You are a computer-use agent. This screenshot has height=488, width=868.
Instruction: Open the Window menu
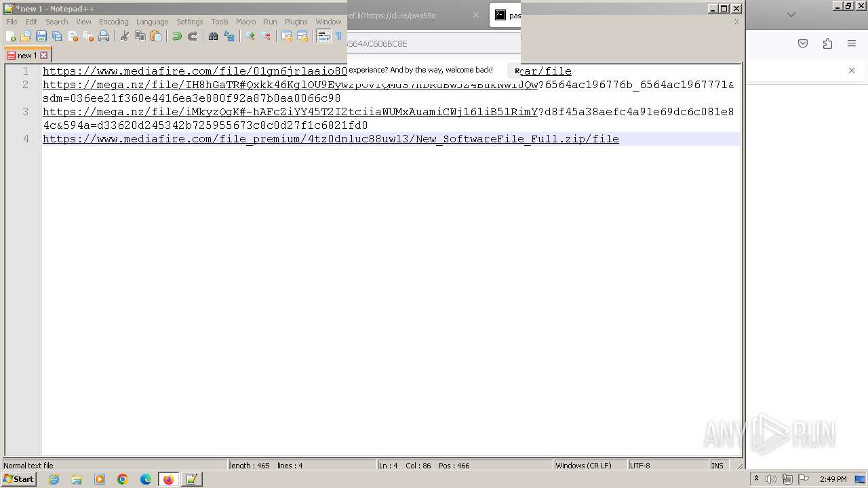pyautogui.click(x=328, y=22)
